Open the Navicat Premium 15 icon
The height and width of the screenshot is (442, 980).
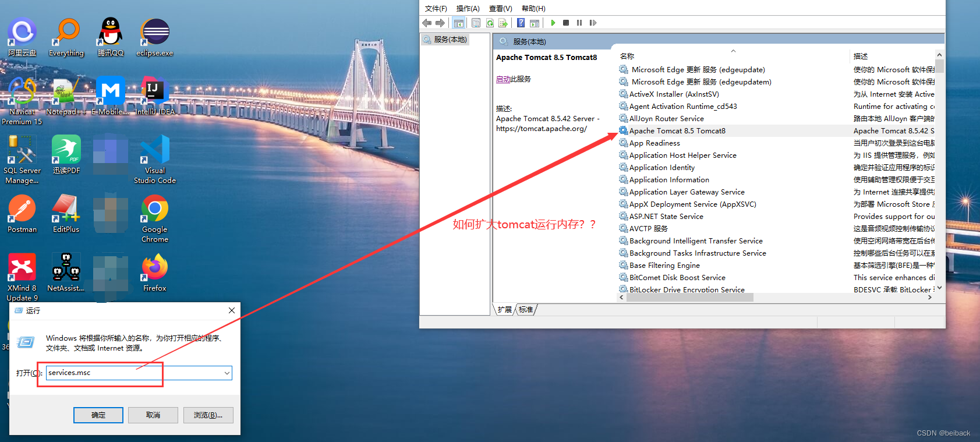pyautogui.click(x=22, y=100)
